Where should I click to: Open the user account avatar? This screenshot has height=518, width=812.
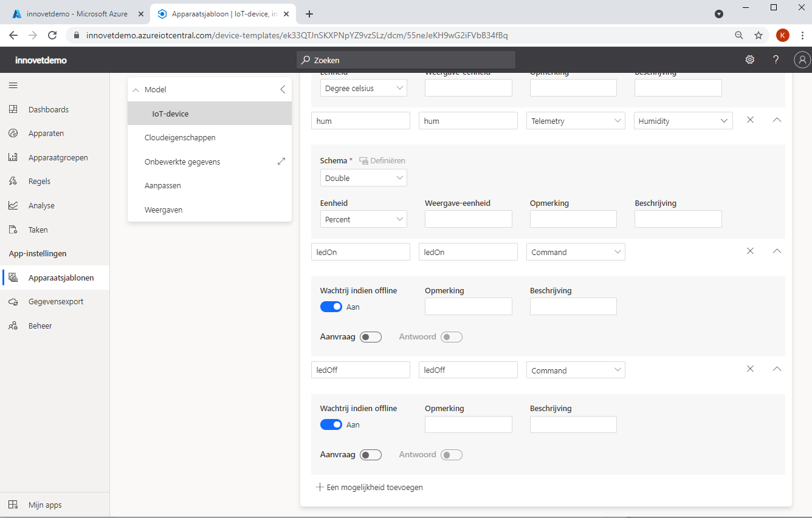802,60
